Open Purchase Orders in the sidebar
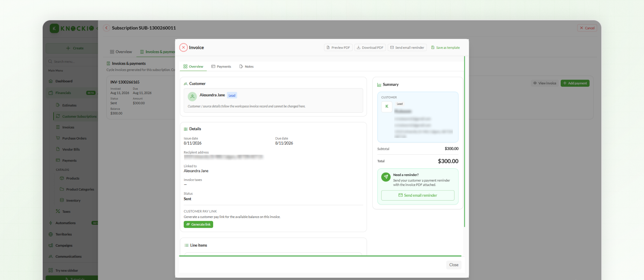This screenshot has height=280, width=644. click(74, 139)
